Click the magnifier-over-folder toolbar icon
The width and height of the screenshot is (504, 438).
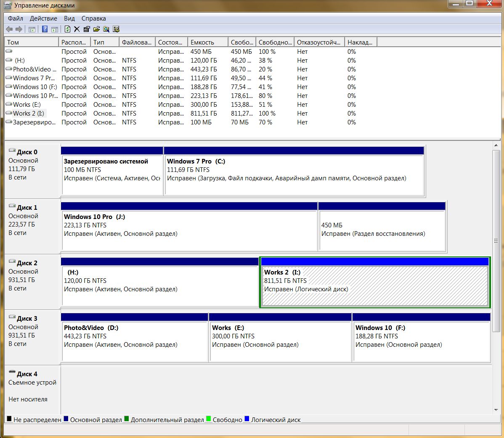(x=106, y=29)
